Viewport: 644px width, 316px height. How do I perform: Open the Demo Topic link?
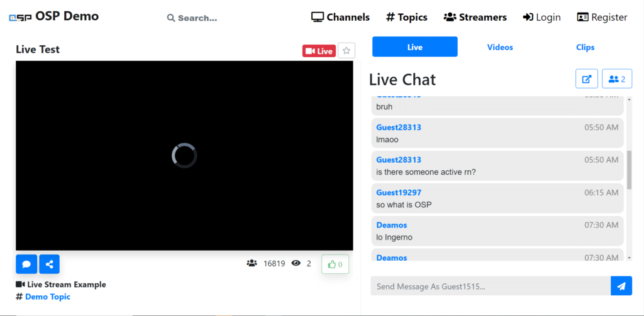[x=48, y=297]
